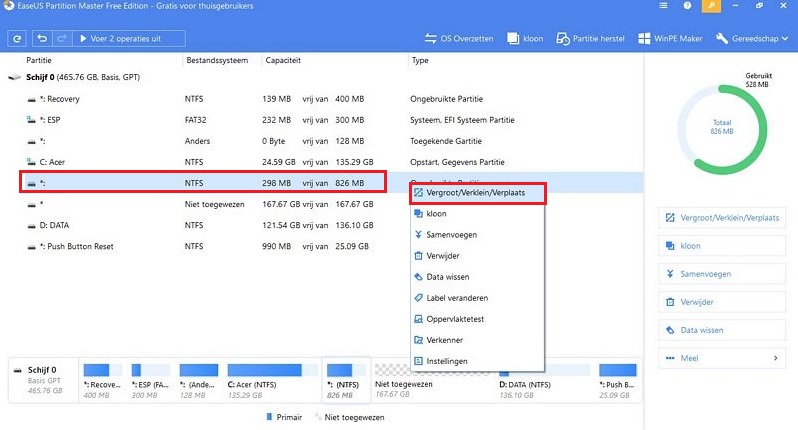Select the Schijf 0 disk header row
This screenshot has width=798, height=430.
(323, 77)
